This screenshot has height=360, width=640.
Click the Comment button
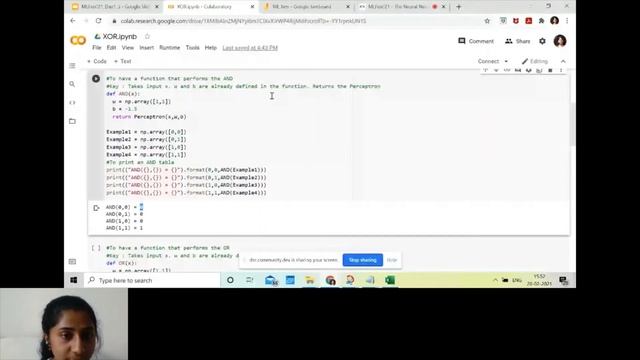(476, 41)
